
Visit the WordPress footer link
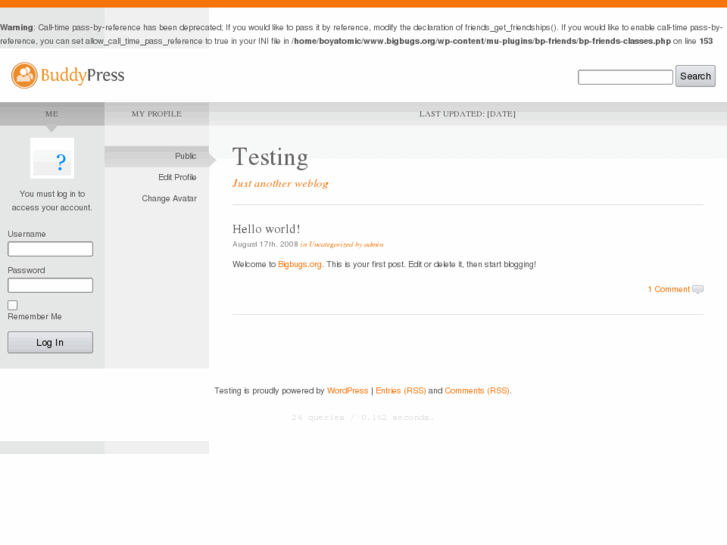pos(347,391)
